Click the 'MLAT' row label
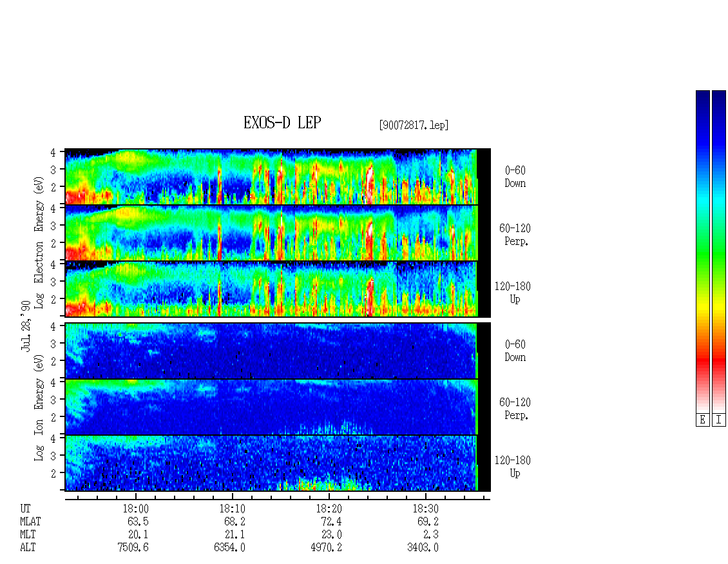This screenshot has width=728, height=564. [x=30, y=521]
